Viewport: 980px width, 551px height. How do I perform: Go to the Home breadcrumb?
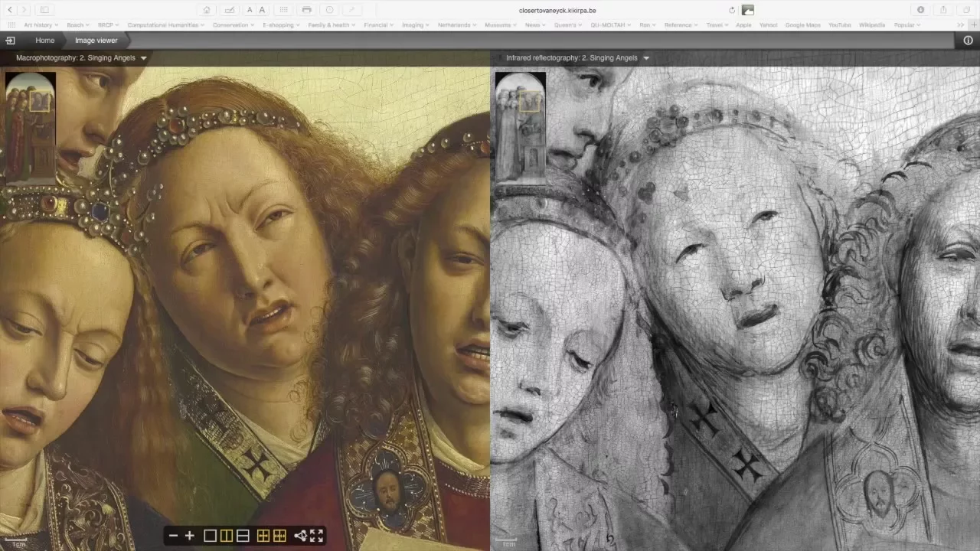point(44,40)
